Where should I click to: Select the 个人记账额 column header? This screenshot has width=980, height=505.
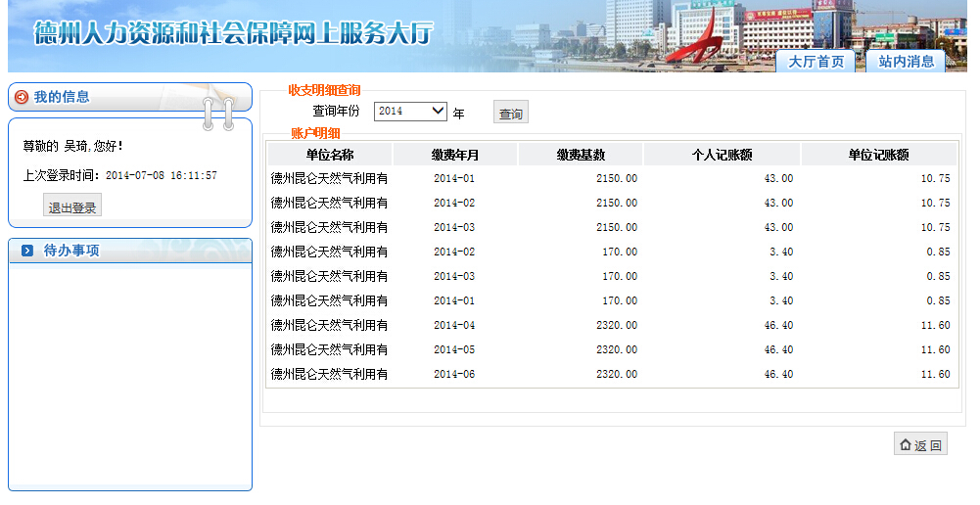[x=722, y=155]
